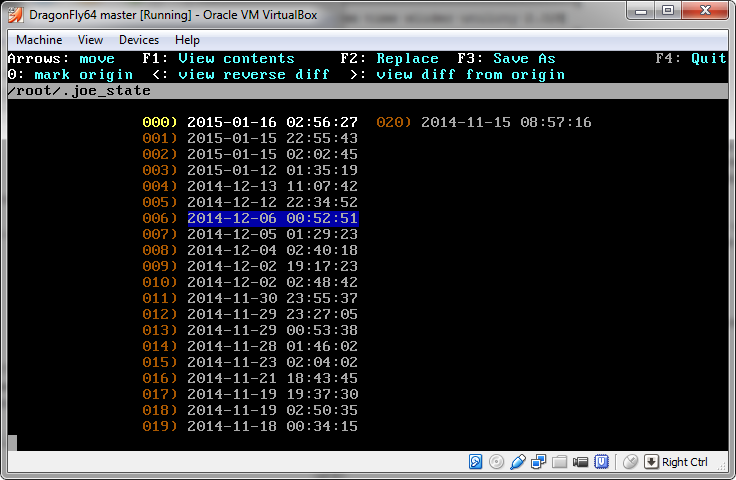Screen dimensions: 736x480
Task: Click the CPU virtualization status icon
Action: click(601, 462)
